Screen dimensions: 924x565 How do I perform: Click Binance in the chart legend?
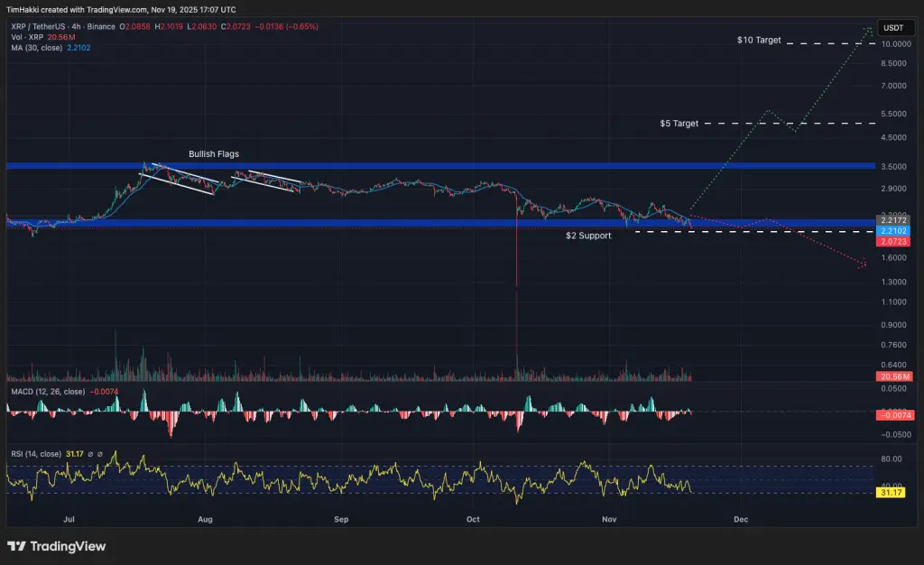pos(101,27)
